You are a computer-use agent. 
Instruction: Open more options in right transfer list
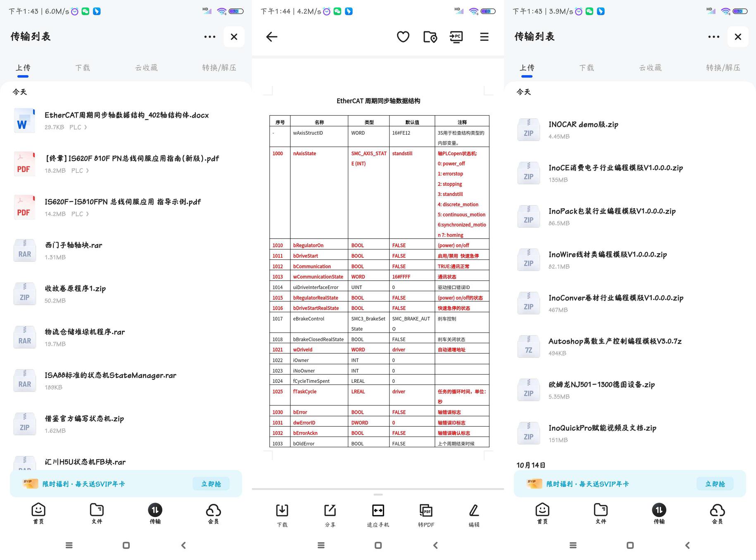click(x=713, y=37)
